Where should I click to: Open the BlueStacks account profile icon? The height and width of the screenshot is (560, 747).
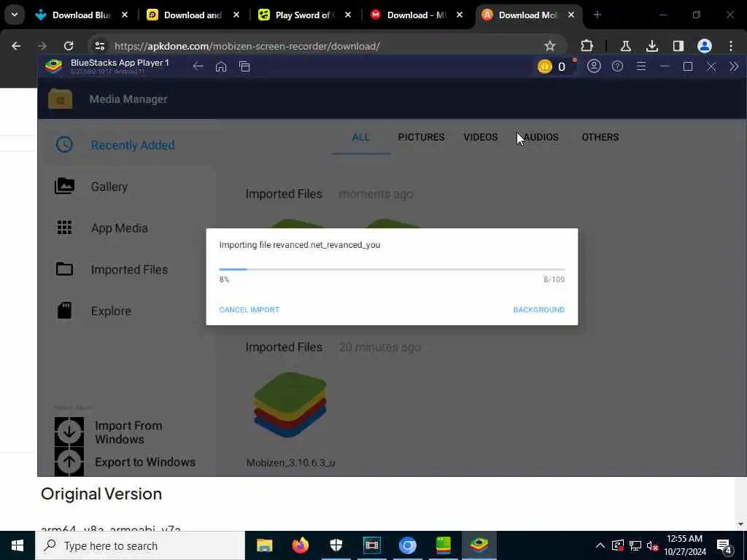594,66
